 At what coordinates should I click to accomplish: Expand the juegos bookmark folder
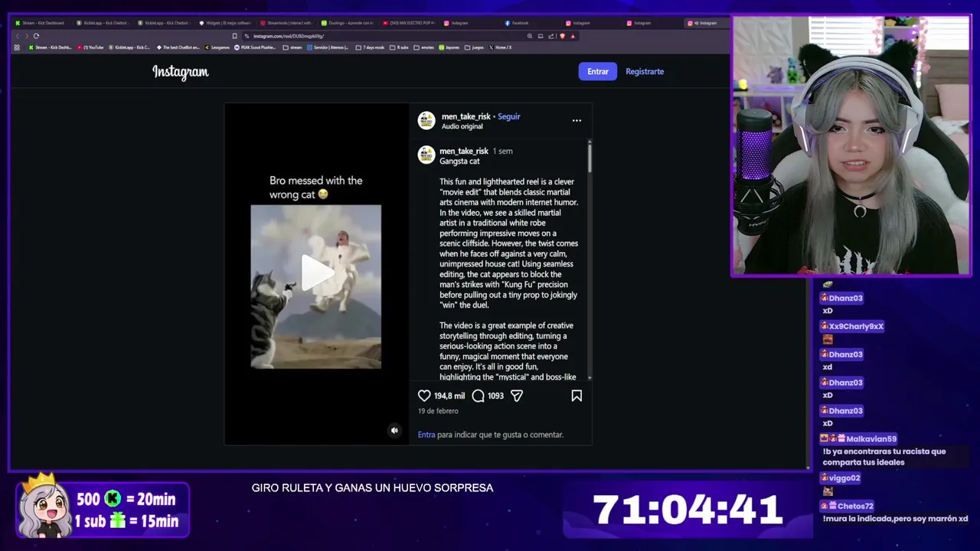tap(474, 47)
